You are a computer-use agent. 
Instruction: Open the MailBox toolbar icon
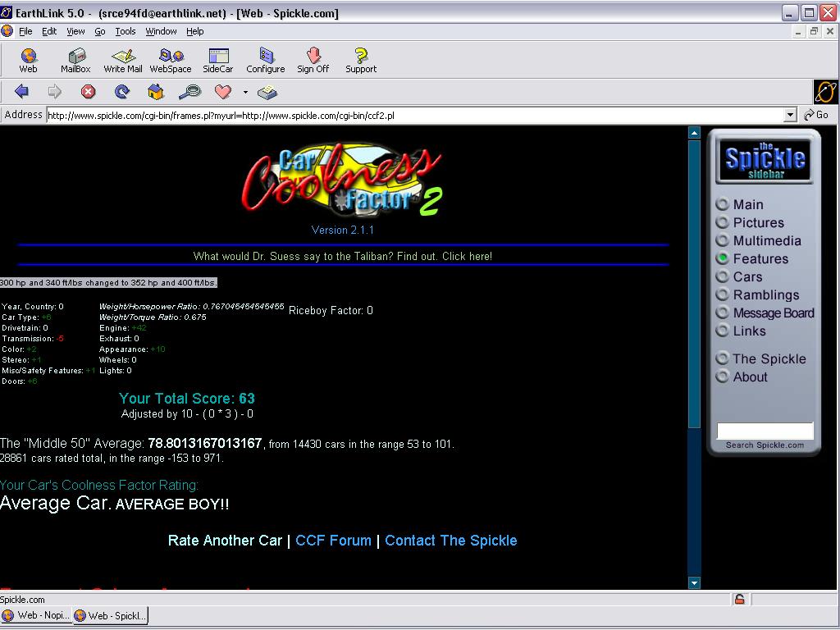point(75,60)
